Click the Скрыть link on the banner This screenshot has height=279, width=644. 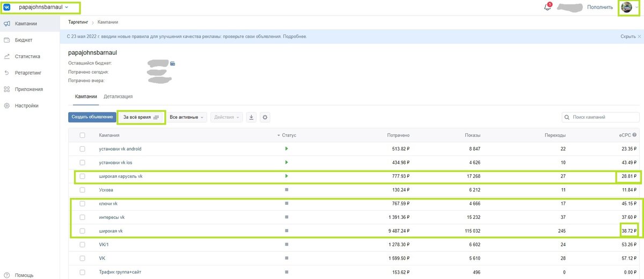[x=628, y=37]
